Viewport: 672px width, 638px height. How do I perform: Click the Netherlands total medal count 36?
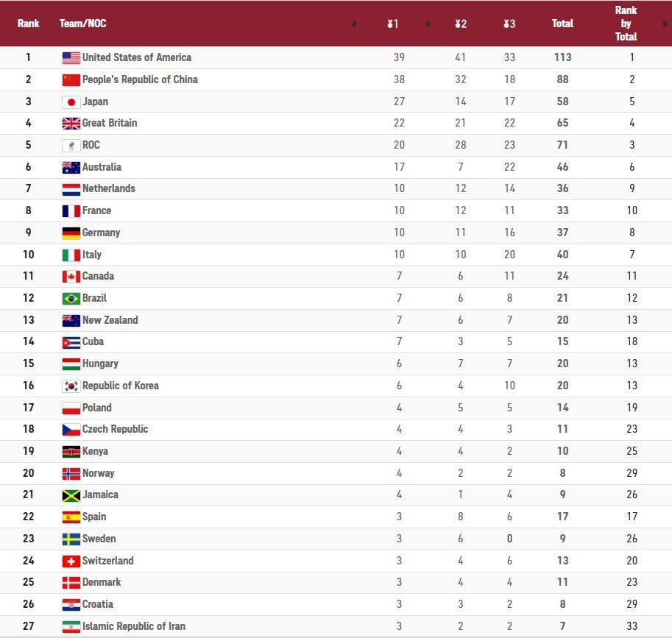pos(562,188)
